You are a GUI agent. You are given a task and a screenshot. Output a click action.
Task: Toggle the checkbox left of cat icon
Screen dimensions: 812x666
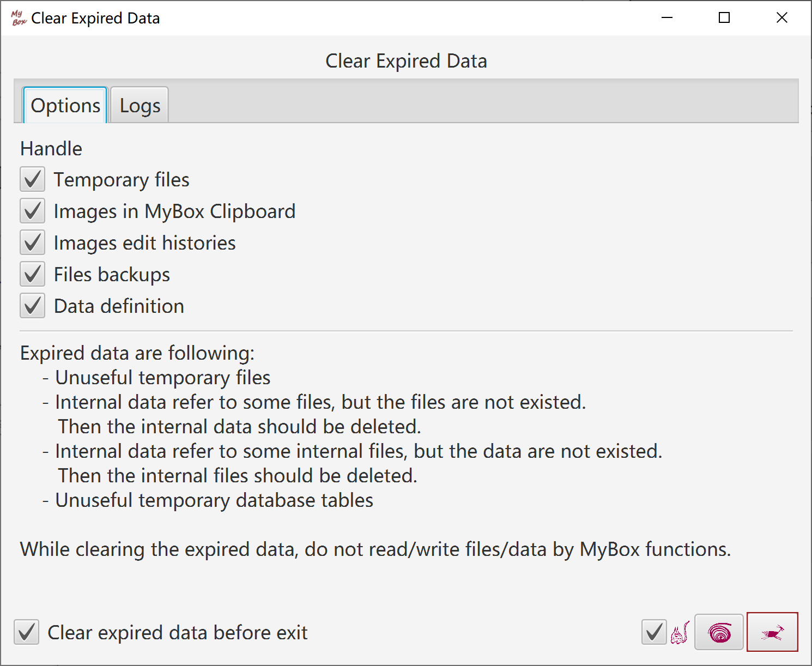click(654, 632)
